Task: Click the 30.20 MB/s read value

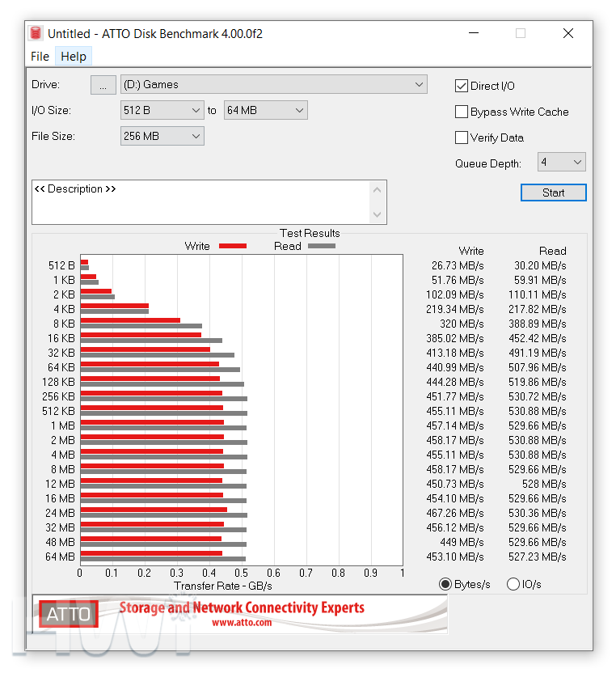Action: coord(540,265)
